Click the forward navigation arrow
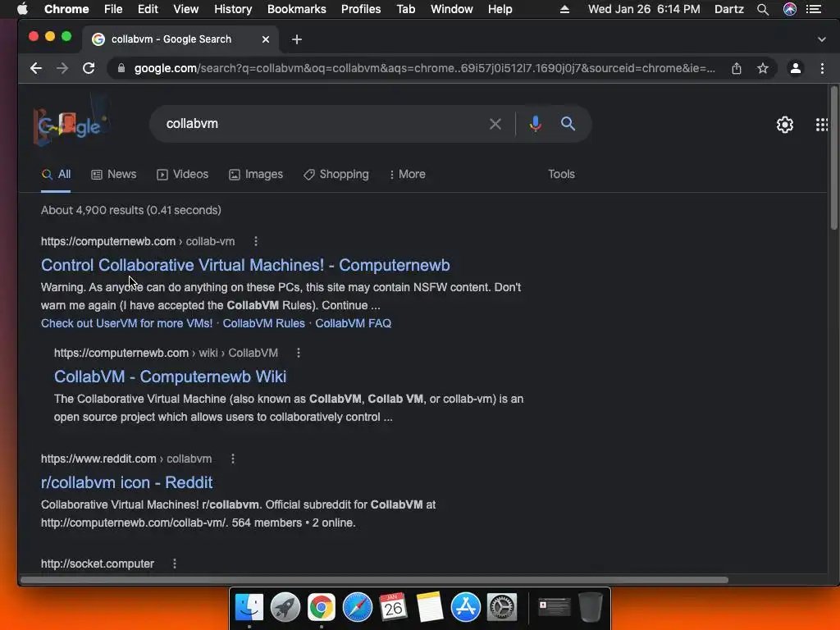This screenshot has width=840, height=630. coord(62,68)
